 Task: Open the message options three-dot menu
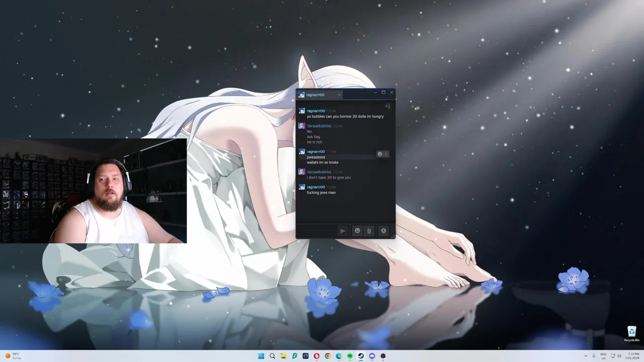(x=386, y=154)
